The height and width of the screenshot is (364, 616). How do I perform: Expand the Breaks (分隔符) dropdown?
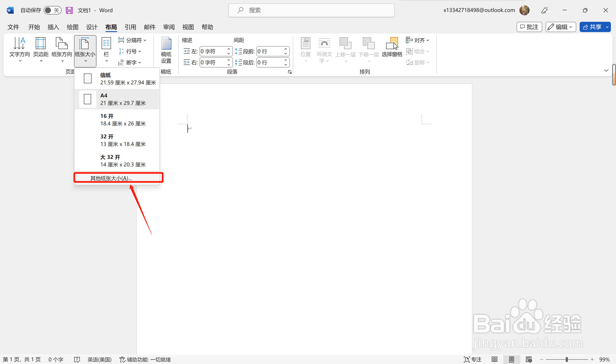(x=132, y=40)
